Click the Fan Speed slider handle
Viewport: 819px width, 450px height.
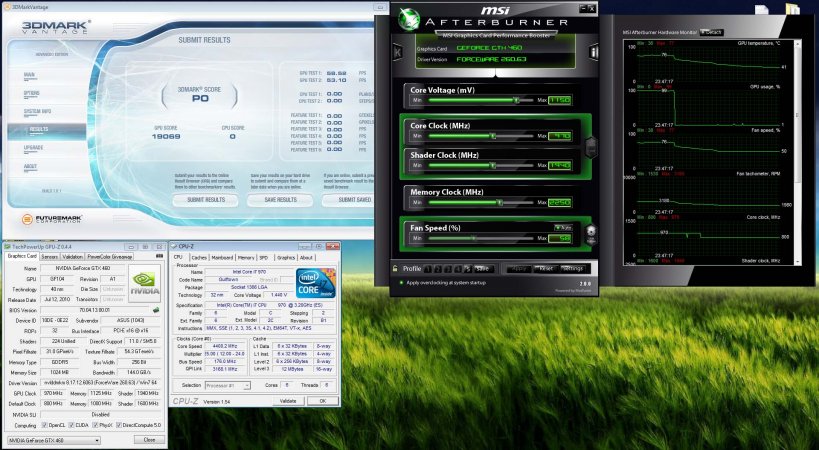click(x=473, y=239)
